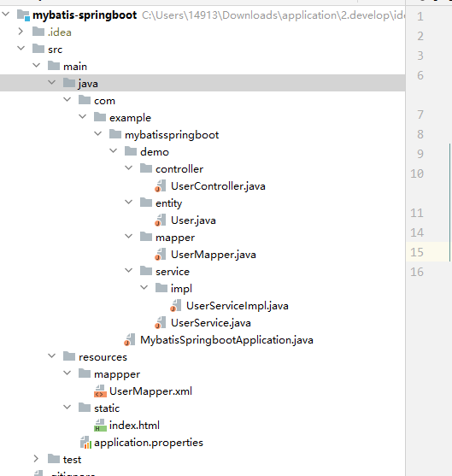Select the mybatis-springboot root node name

[x=85, y=15]
